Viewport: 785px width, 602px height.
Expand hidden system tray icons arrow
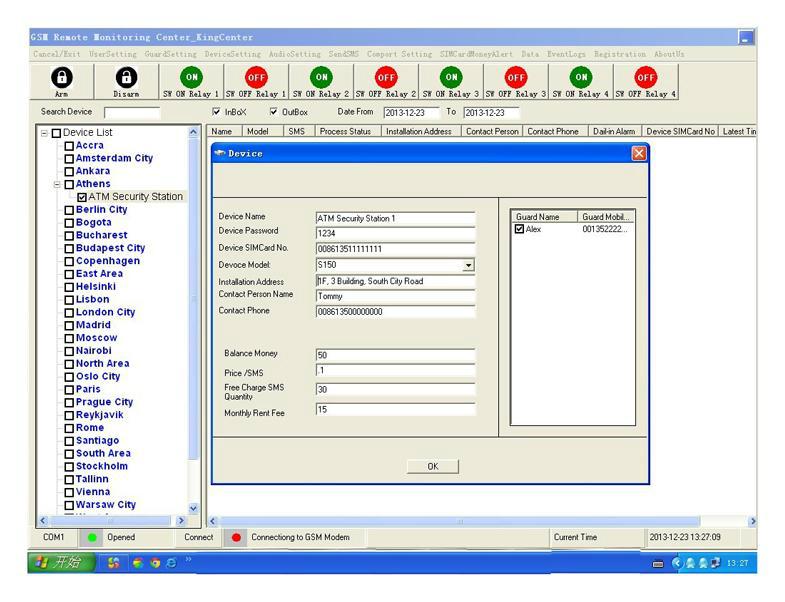click(x=676, y=563)
